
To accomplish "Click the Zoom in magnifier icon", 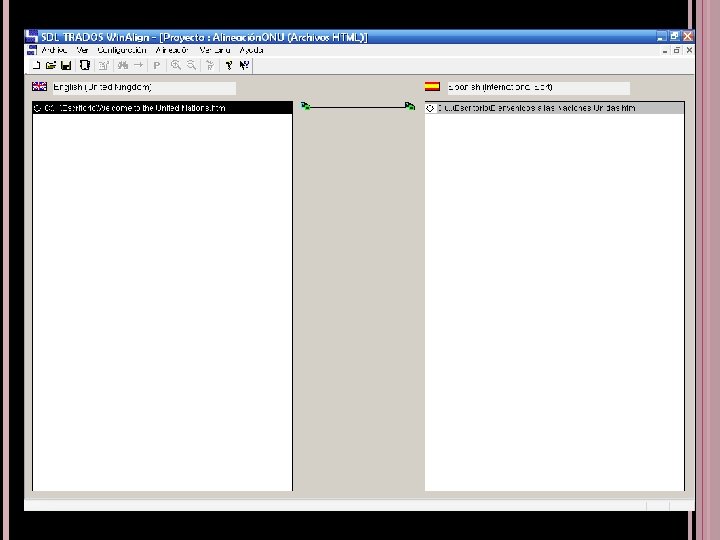I will (175, 65).
